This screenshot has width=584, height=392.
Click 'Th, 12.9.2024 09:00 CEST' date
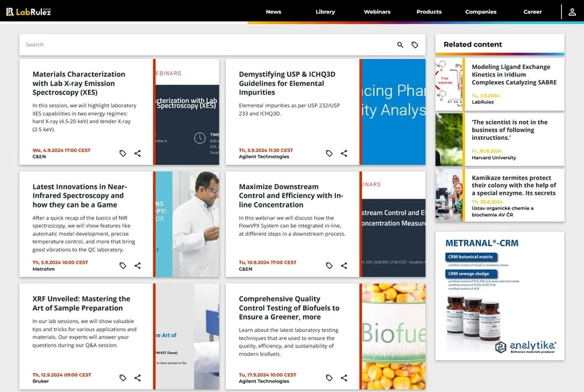point(62,375)
